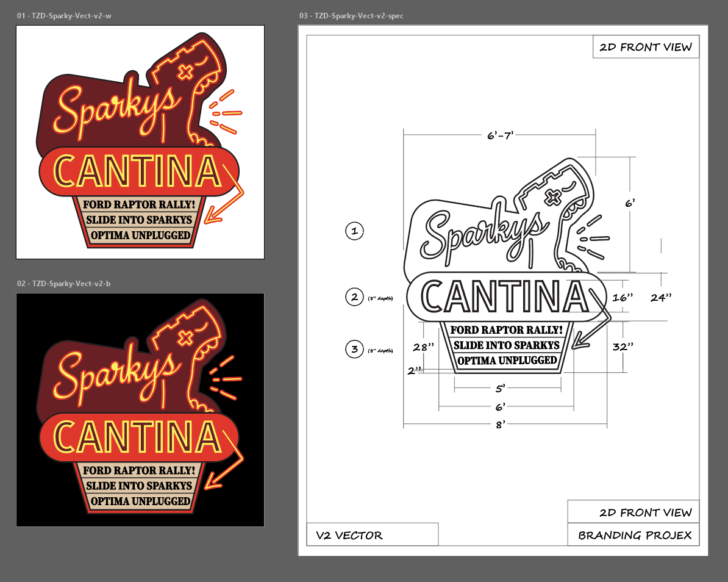
Task: Select the V2 VECTOR title block
Action: click(x=373, y=534)
